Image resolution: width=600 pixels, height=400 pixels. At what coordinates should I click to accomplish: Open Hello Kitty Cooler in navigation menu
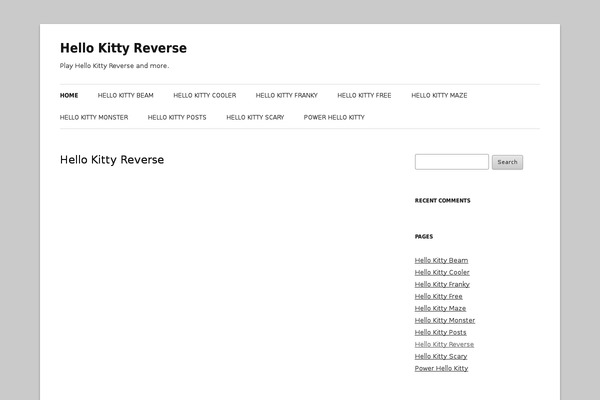(x=205, y=95)
